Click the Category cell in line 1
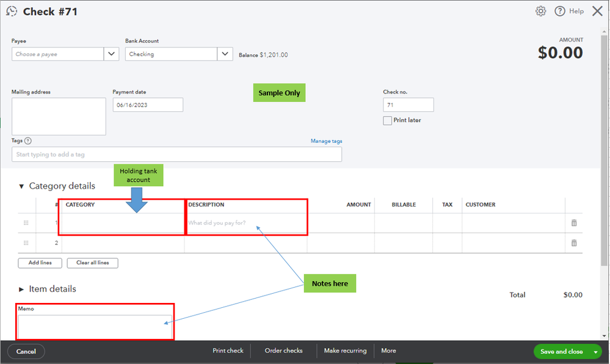Screen dimensions: 610x364 [x=123, y=223]
